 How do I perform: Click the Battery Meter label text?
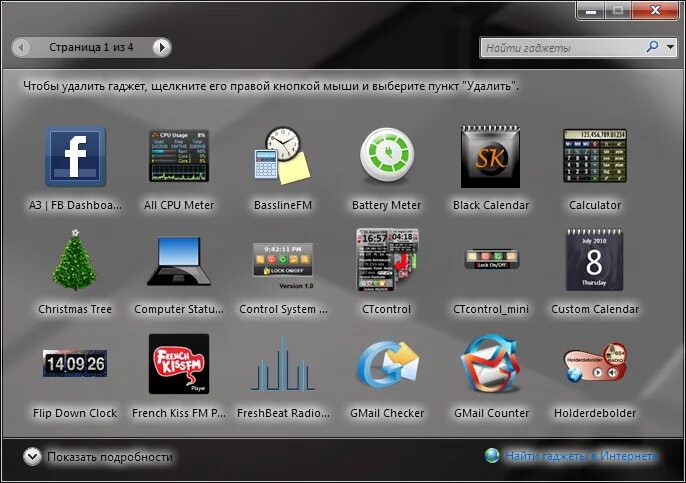pos(386,205)
